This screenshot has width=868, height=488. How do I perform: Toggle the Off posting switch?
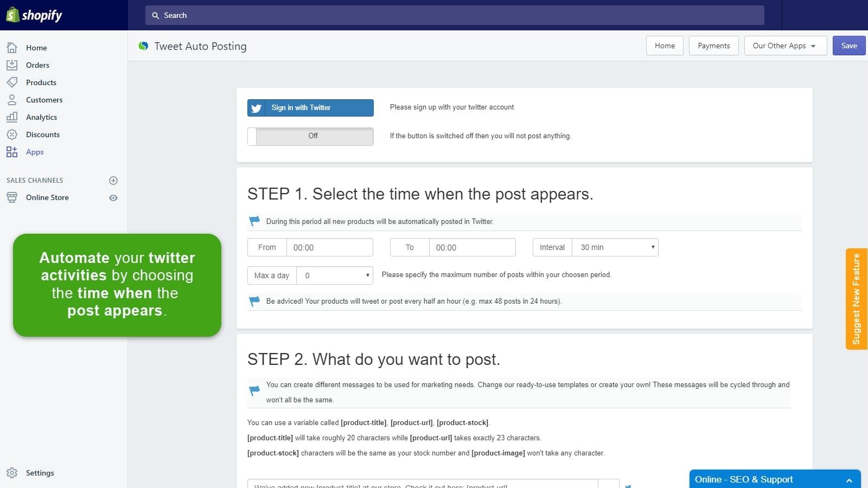click(310, 136)
